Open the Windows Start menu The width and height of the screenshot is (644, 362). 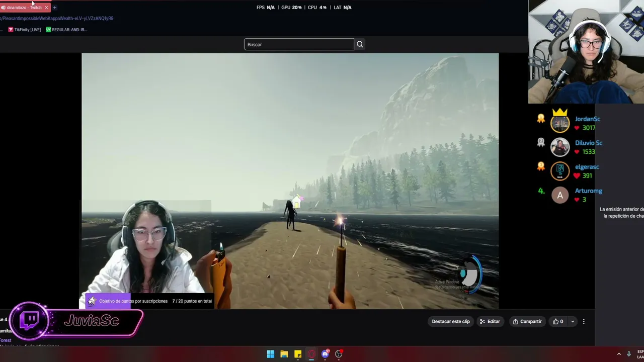point(271,354)
